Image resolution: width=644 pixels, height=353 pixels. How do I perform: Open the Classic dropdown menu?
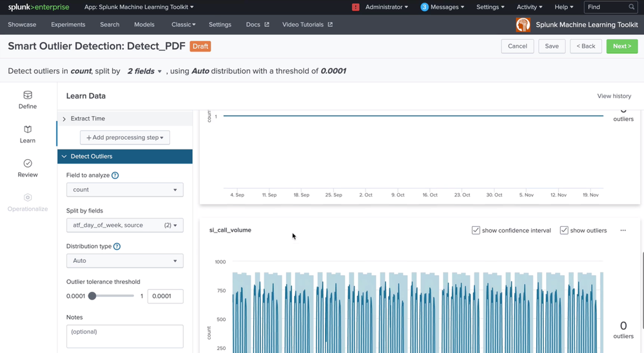point(183,24)
